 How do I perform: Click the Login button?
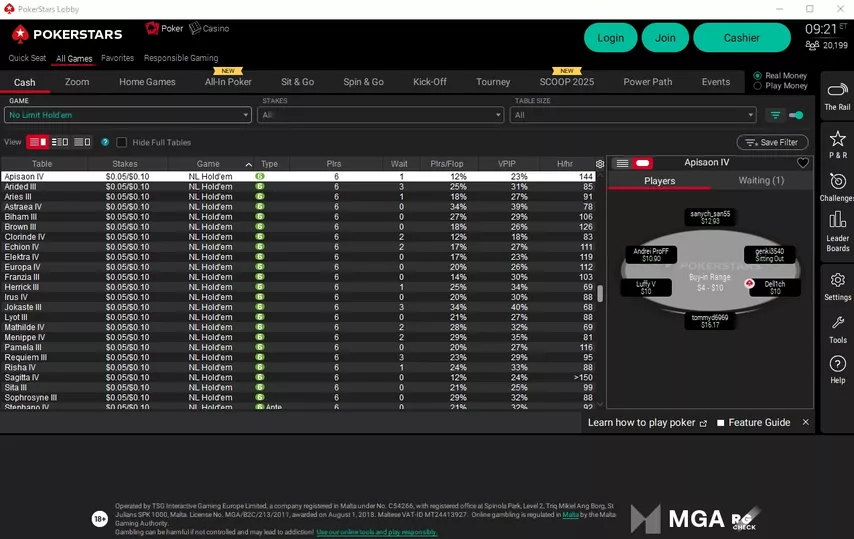[x=611, y=38]
